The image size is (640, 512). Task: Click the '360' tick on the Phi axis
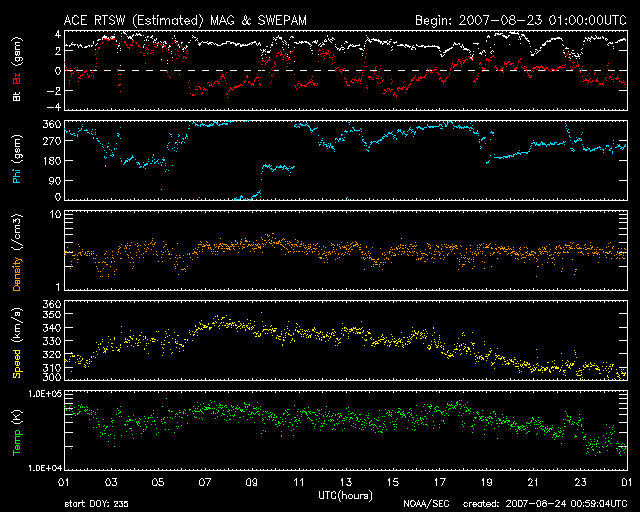(52, 124)
